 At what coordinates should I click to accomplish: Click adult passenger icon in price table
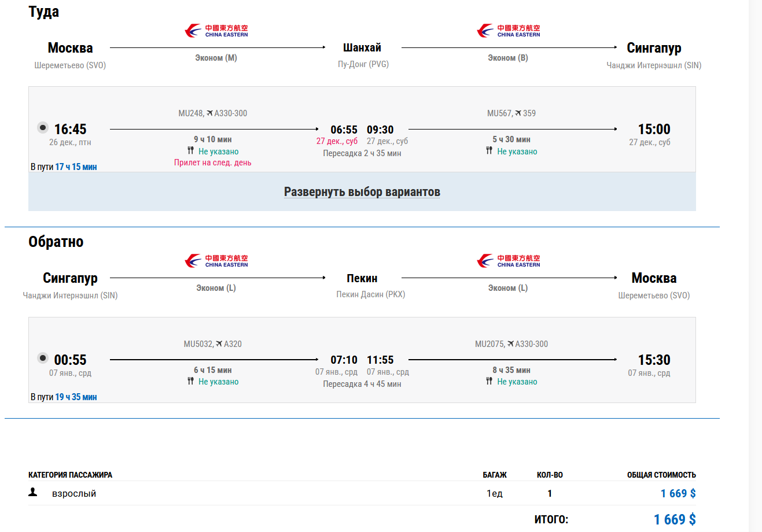click(x=33, y=492)
